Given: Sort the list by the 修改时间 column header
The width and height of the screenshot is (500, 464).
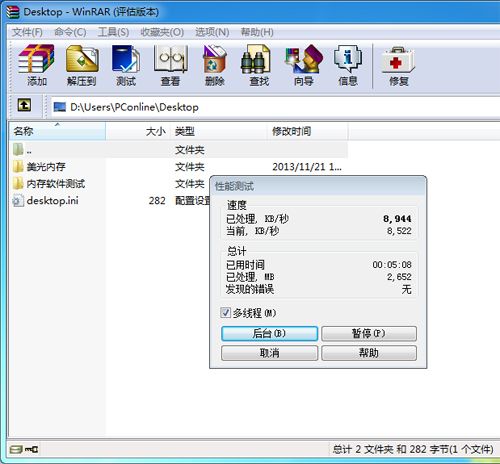Looking at the screenshot, I should click(307, 131).
